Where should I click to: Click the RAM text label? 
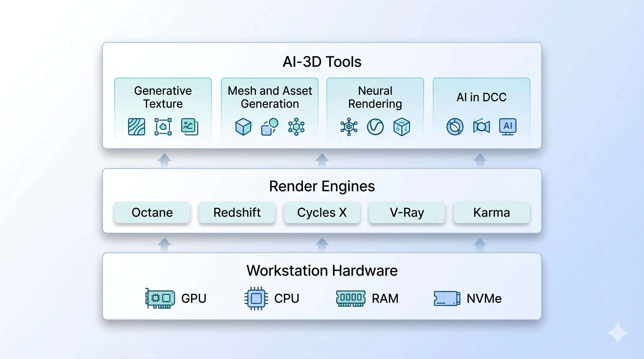pyautogui.click(x=385, y=298)
